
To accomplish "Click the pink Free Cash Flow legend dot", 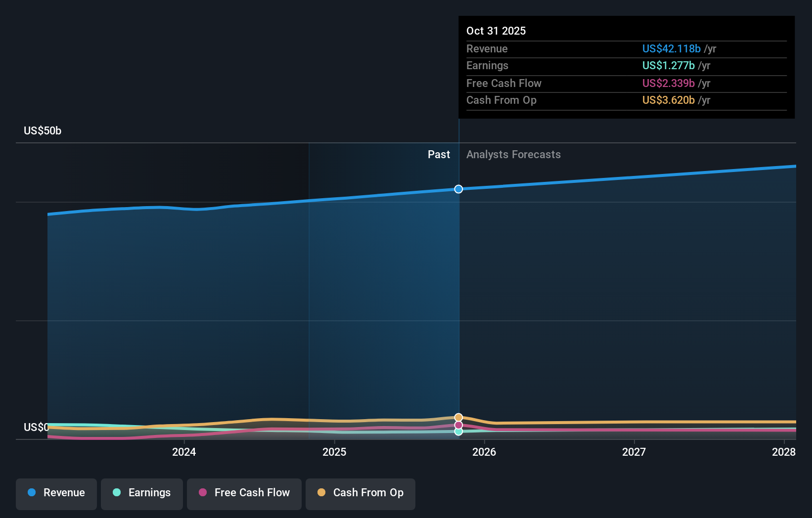I will point(203,493).
